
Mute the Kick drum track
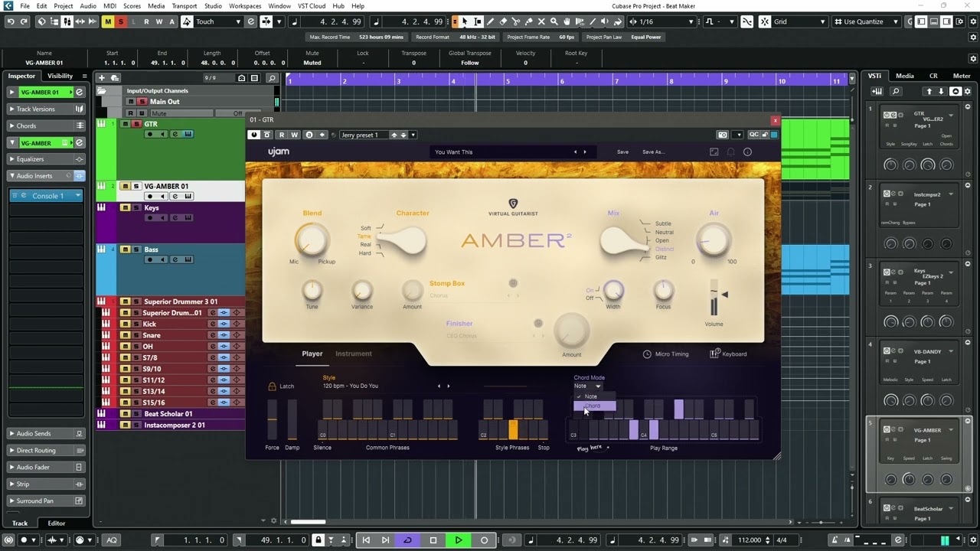pyautogui.click(x=126, y=324)
